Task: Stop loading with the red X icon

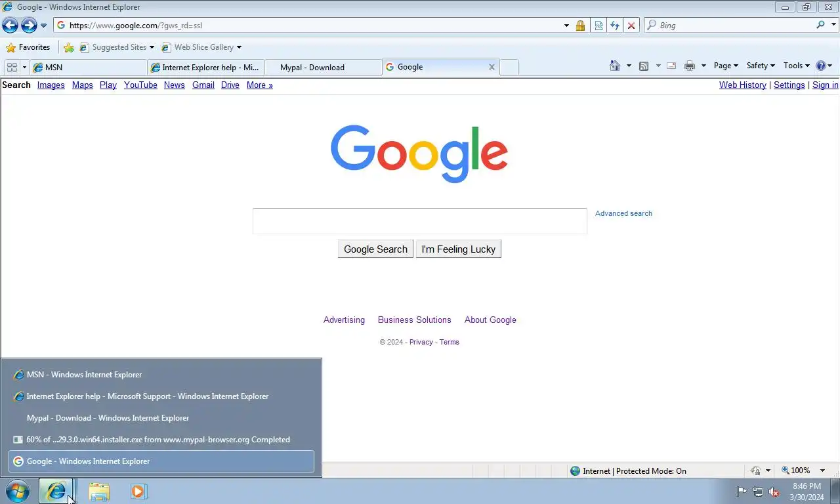Action: (631, 26)
